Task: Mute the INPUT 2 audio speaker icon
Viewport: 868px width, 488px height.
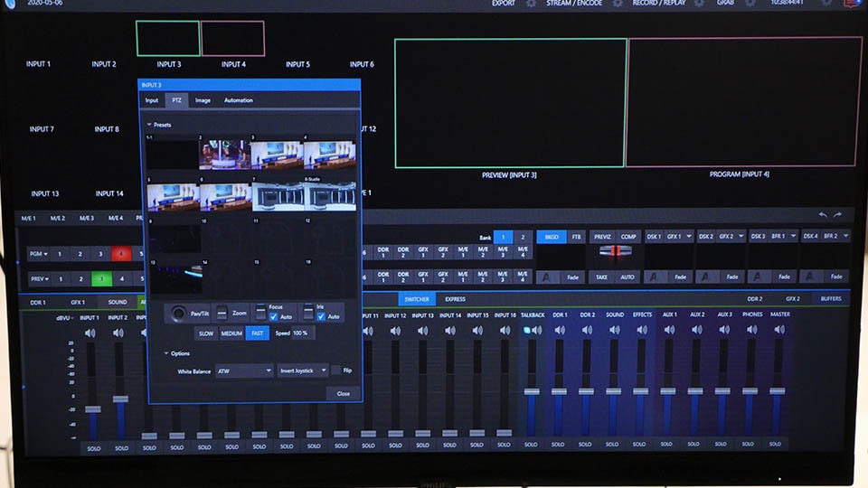Action: point(118,333)
